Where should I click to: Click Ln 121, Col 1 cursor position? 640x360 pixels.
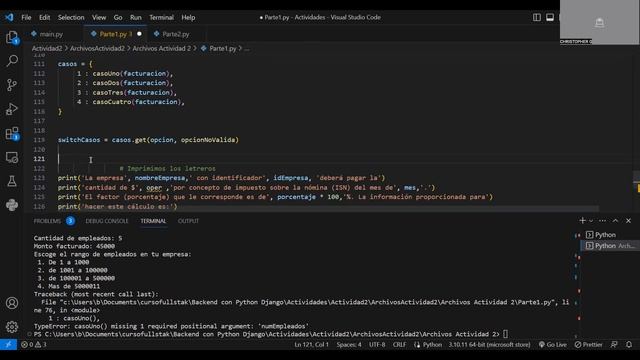(311, 344)
